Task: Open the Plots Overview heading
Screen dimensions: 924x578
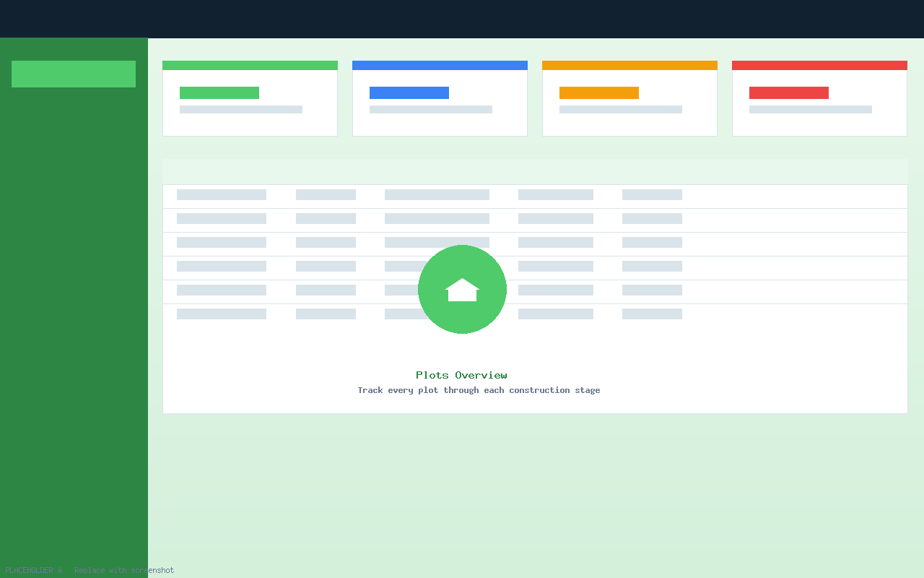Action: coord(462,374)
